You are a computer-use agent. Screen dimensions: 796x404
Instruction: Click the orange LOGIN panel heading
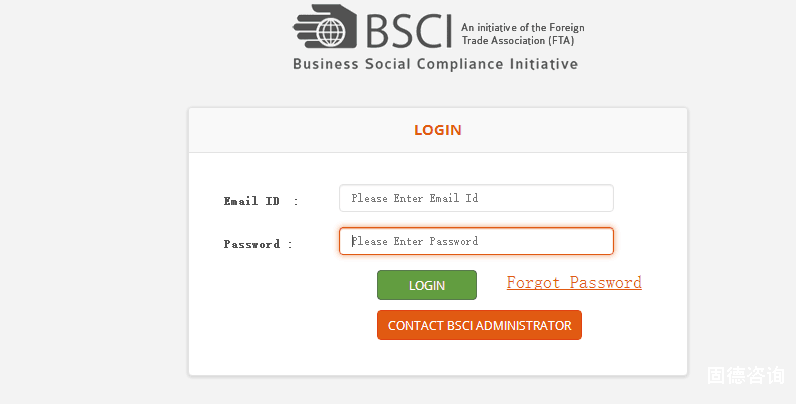pyautogui.click(x=437, y=130)
